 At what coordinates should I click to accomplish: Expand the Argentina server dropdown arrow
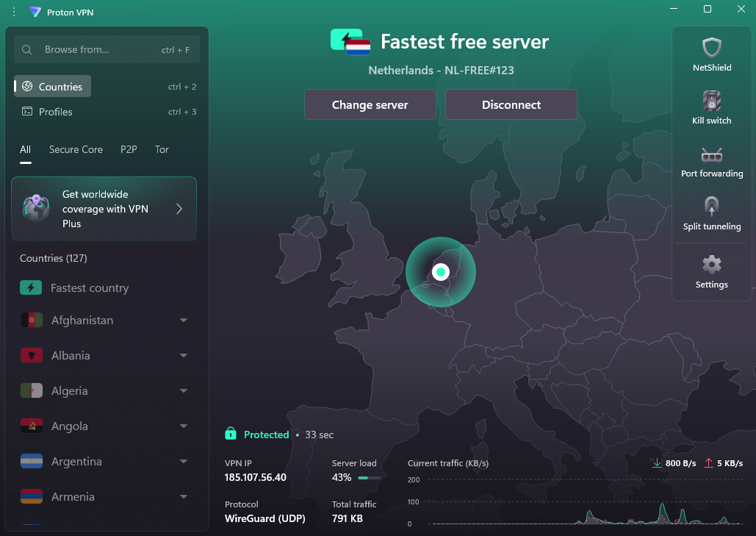click(183, 461)
